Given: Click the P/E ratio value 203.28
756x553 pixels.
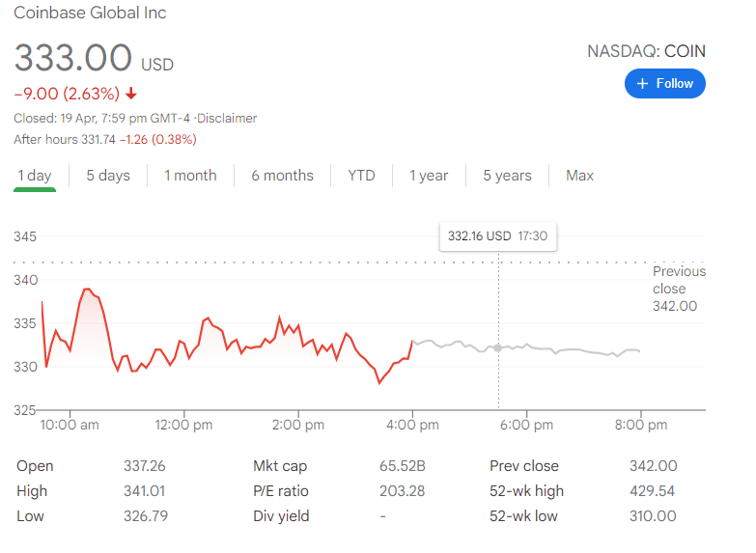Looking at the screenshot, I should click(402, 491).
